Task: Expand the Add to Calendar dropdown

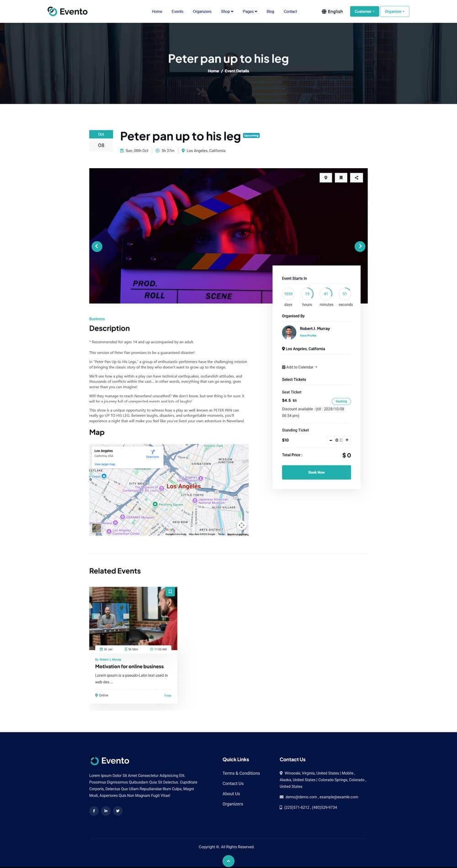Action: [x=300, y=367]
